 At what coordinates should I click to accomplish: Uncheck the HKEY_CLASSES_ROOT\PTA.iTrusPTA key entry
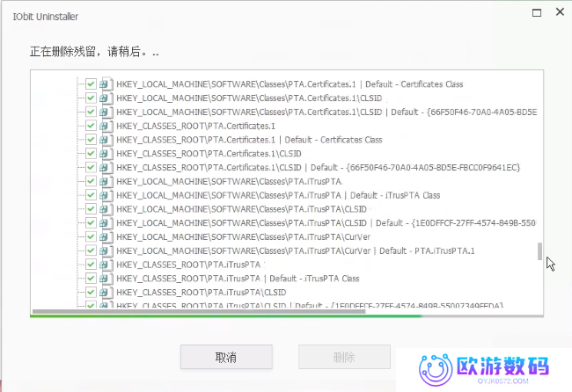pyautogui.click(x=91, y=265)
